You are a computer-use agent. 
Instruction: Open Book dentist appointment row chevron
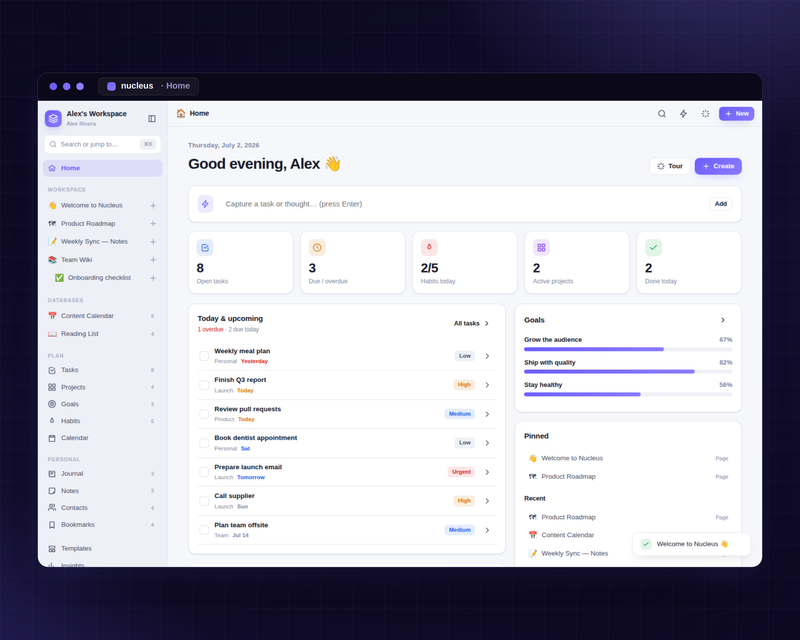[487, 443]
